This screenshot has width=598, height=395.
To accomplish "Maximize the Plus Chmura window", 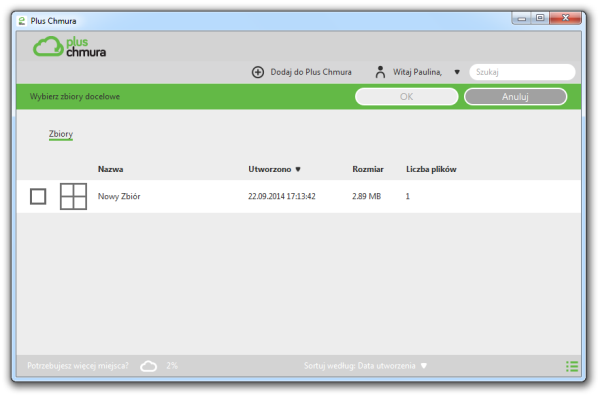I will pyautogui.click(x=540, y=18).
